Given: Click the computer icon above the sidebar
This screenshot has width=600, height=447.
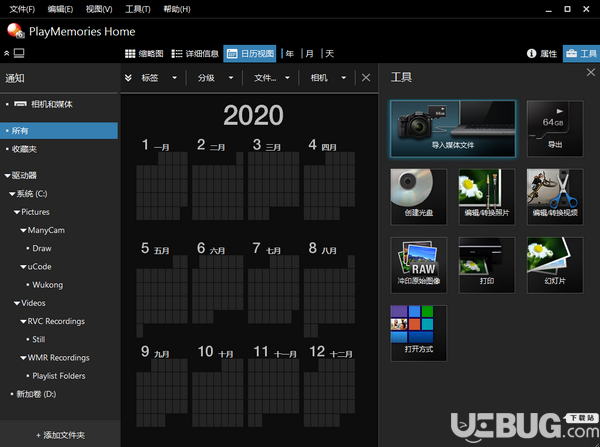Looking at the screenshot, I should (x=19, y=53).
